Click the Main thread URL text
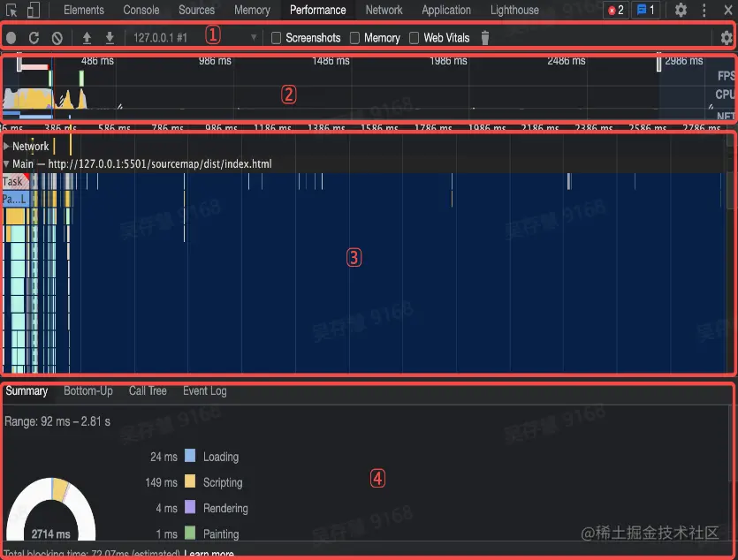 (x=160, y=164)
